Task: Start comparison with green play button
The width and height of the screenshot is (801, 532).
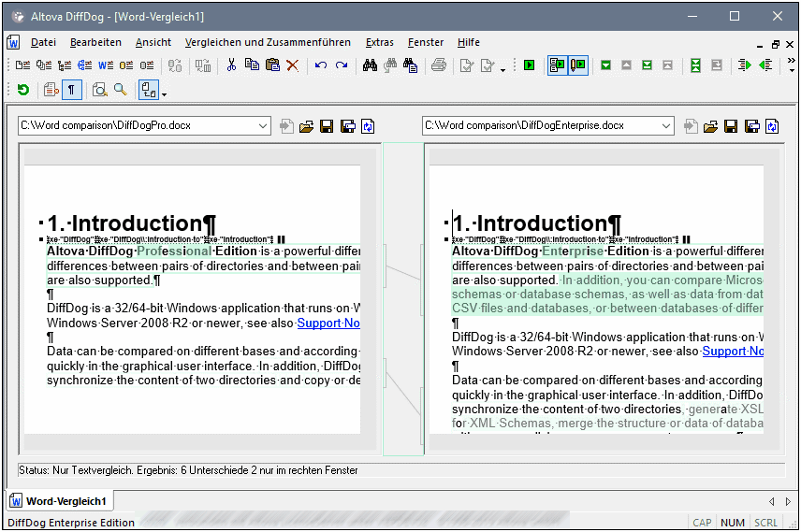Action: pos(529,65)
